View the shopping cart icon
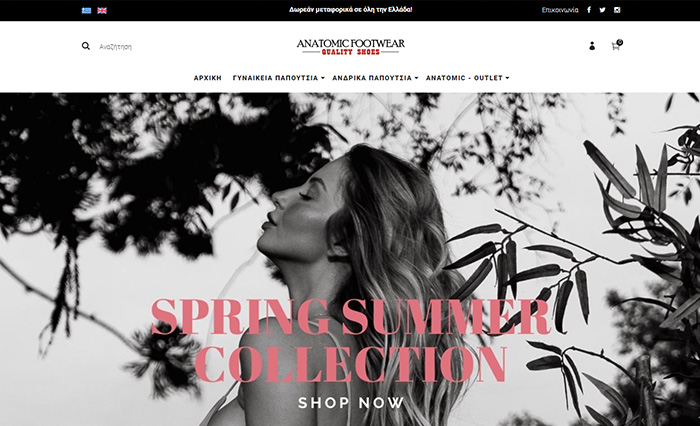The image size is (700, 426). [617, 45]
